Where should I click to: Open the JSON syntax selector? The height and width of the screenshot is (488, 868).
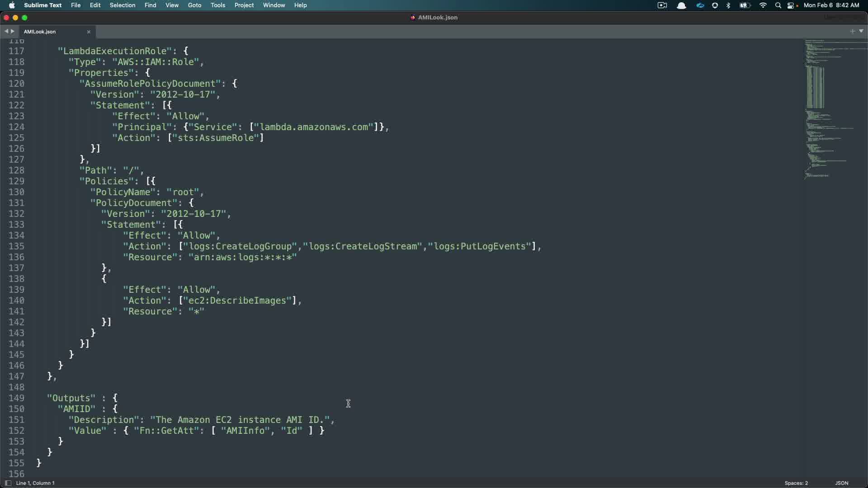(841, 483)
